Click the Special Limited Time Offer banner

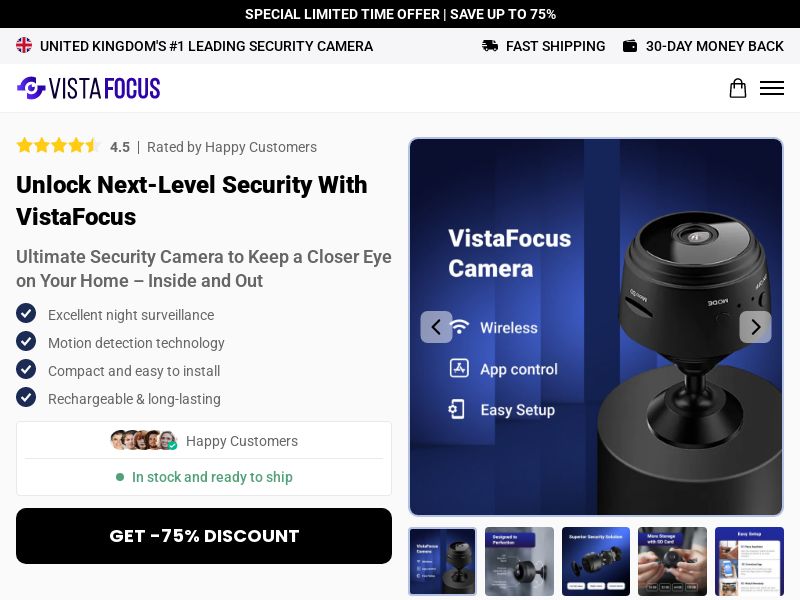400,14
